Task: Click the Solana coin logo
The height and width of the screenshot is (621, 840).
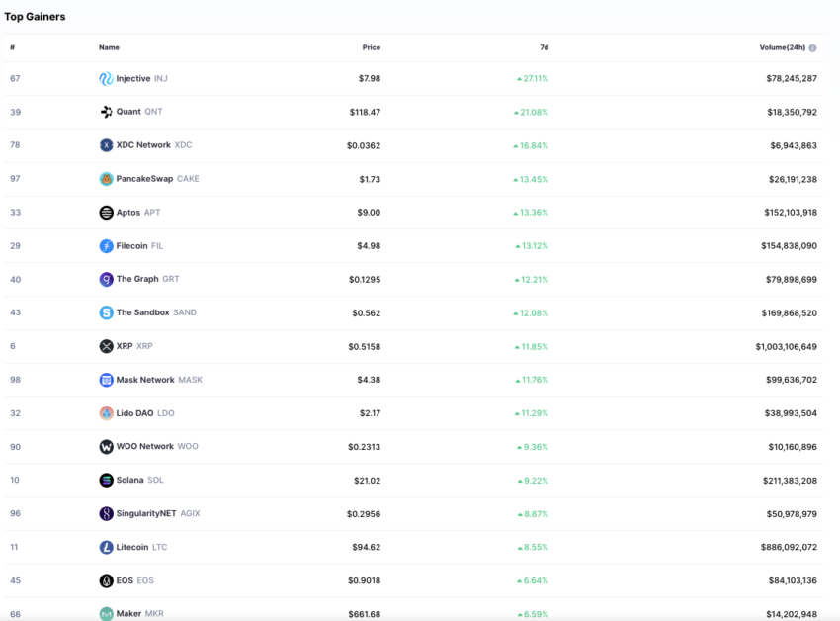Action: pyautogui.click(x=106, y=480)
